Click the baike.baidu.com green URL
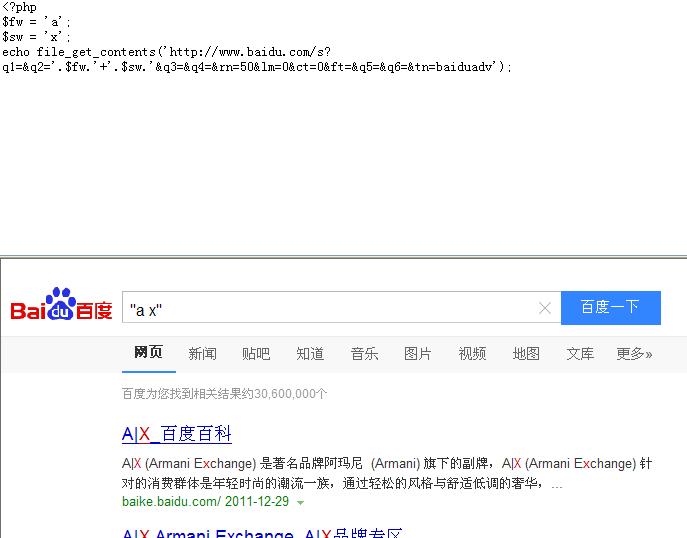Screen dimensions: 687x538 172,501
